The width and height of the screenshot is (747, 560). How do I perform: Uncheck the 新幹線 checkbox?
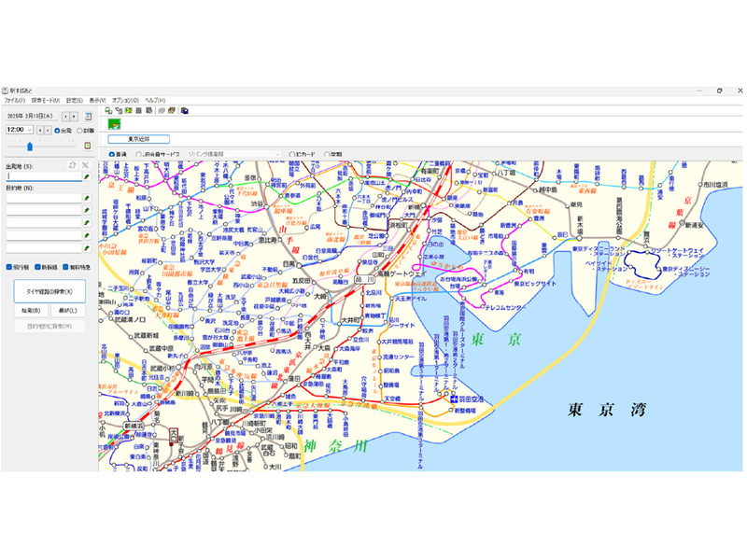pos(36,267)
